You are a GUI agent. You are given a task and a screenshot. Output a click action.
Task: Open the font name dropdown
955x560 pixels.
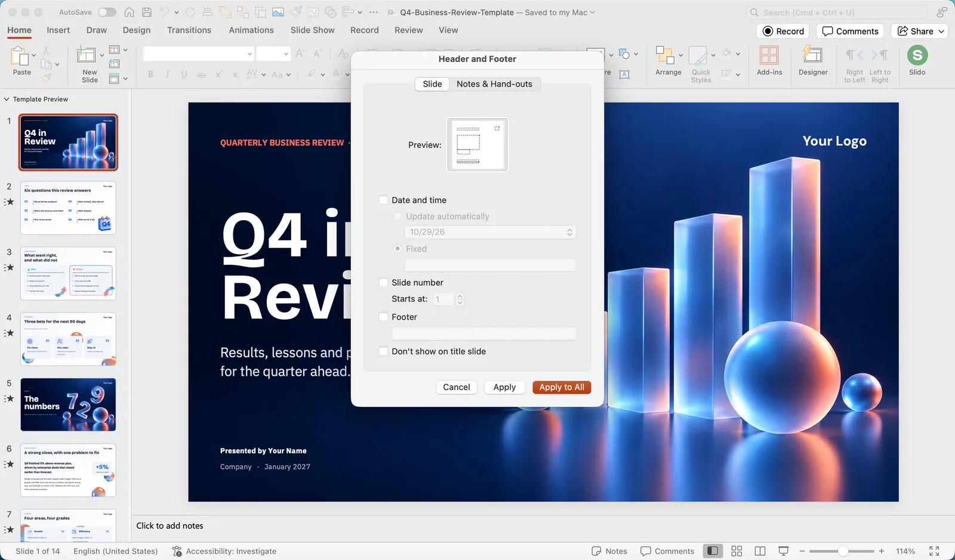[250, 54]
